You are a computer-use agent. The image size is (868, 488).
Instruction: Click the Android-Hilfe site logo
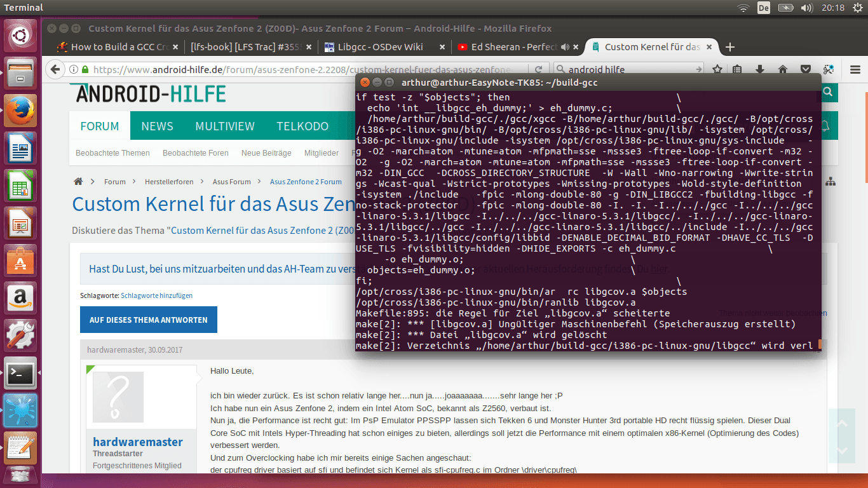(x=151, y=93)
